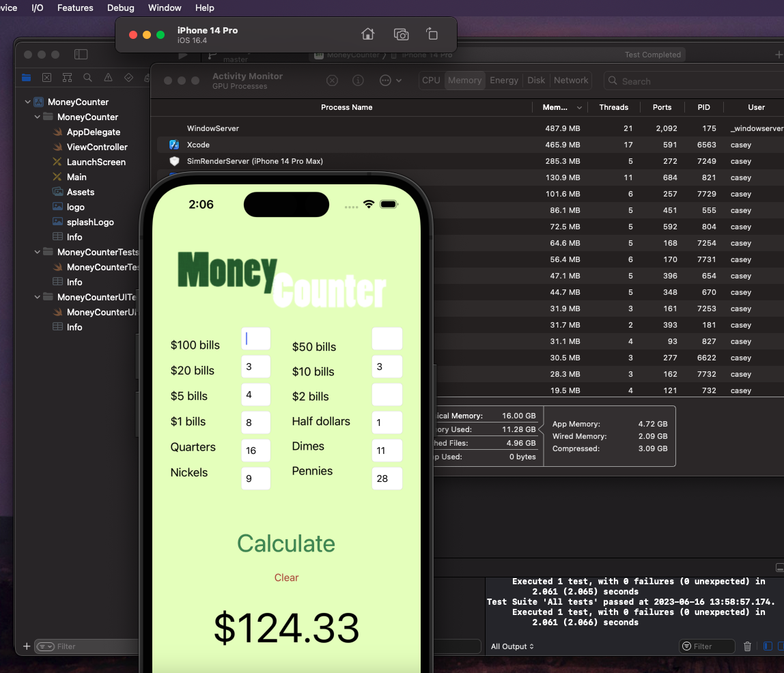Image resolution: width=784 pixels, height=673 pixels.
Task: Collapse the MoneyCounterTests group
Action: pos(37,252)
